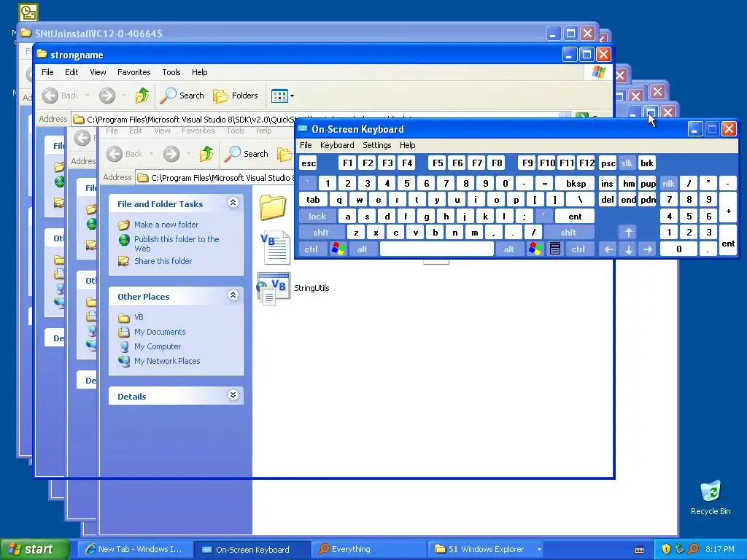Toggle the left shft key on keyboard
This screenshot has height=560, width=747.
322,233
